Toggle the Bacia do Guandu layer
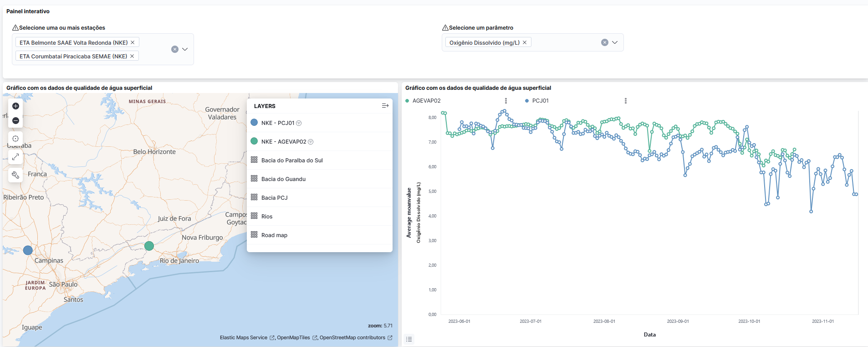This screenshot has width=868, height=347. click(283, 179)
